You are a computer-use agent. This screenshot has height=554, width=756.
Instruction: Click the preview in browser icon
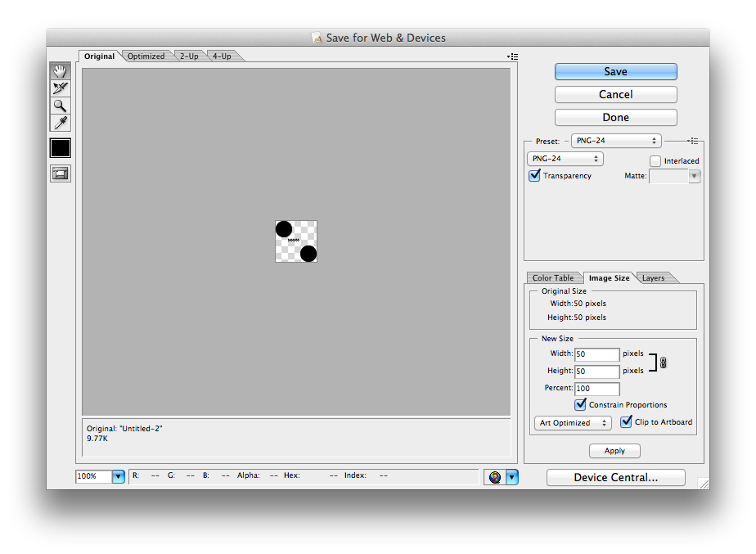[x=494, y=477]
